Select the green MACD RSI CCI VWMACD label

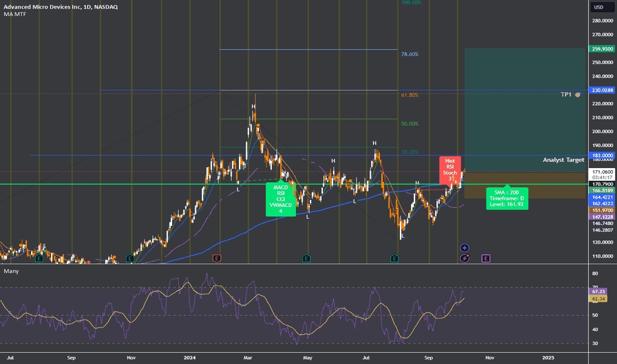(x=281, y=199)
